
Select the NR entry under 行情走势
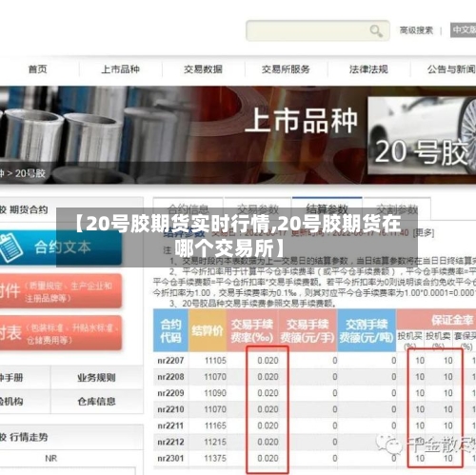click(x=51, y=458)
